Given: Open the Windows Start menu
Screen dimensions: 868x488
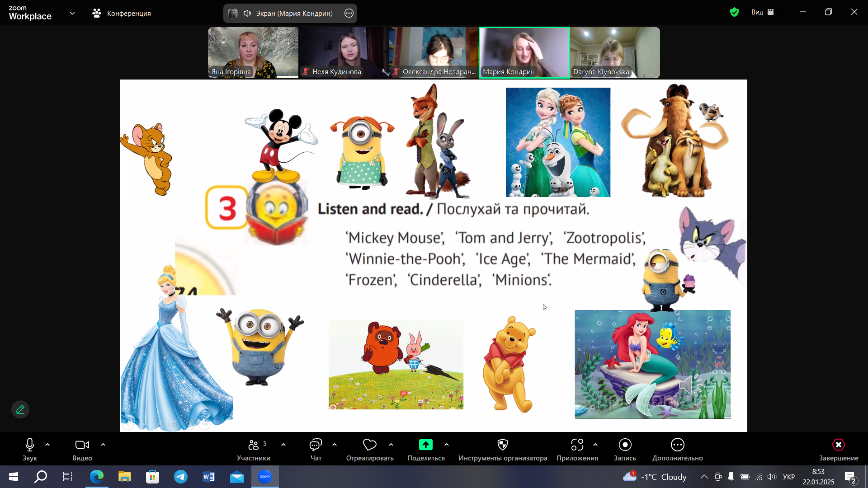Looking at the screenshot, I should click(14, 477).
